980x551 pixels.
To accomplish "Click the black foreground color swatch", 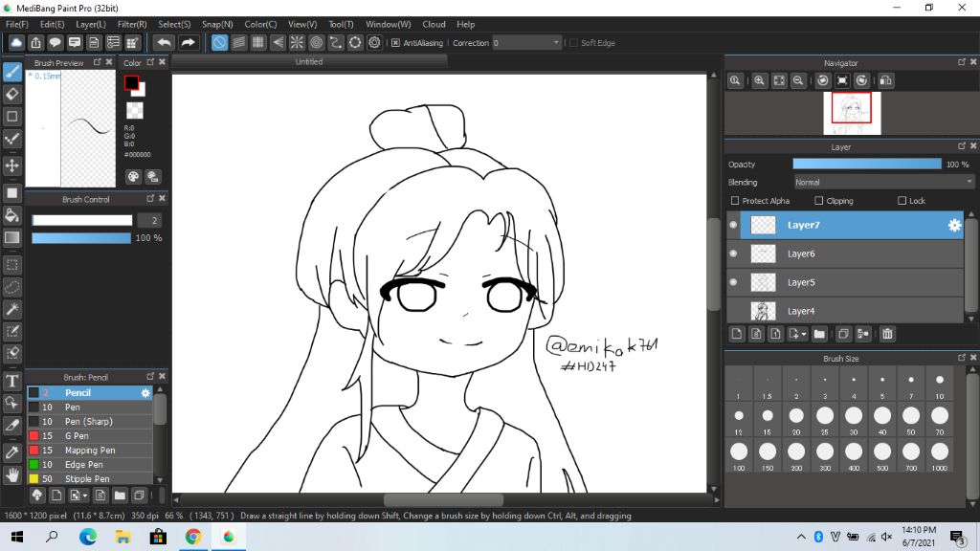I will 131,82.
